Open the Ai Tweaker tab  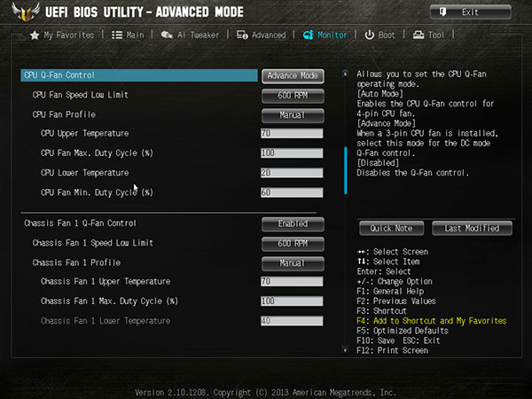[x=190, y=35]
